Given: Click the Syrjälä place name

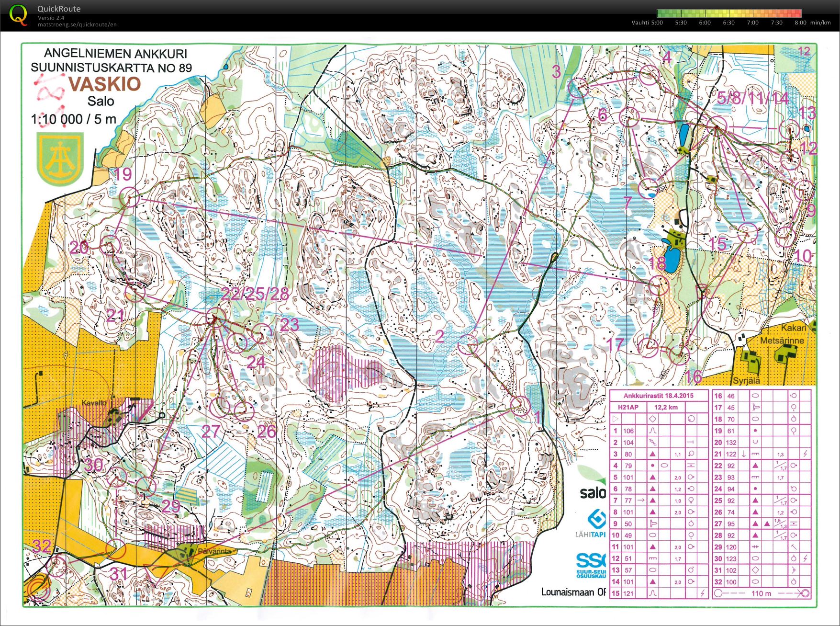Looking at the screenshot, I should pyautogui.click(x=747, y=381).
